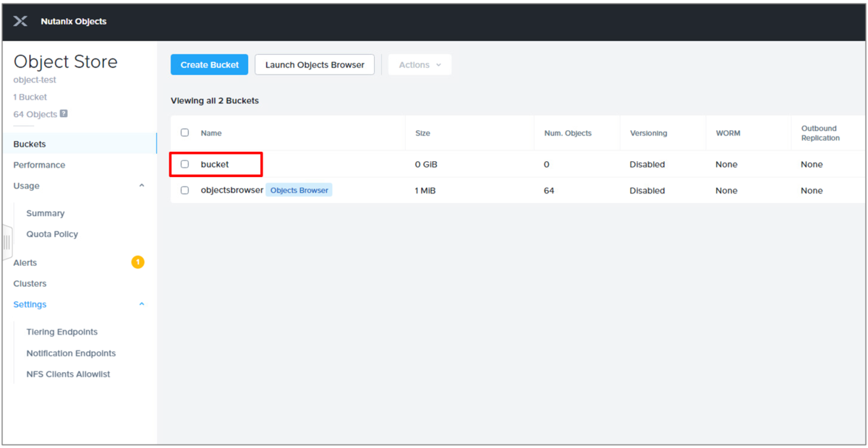Open the Alerts page
Screen dimensions: 868x448
pyautogui.click(x=25, y=262)
